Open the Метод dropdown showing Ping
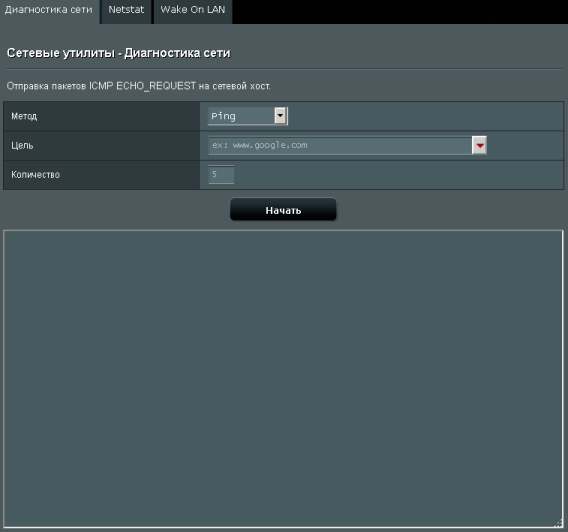This screenshot has width=568, height=532. coord(248,116)
